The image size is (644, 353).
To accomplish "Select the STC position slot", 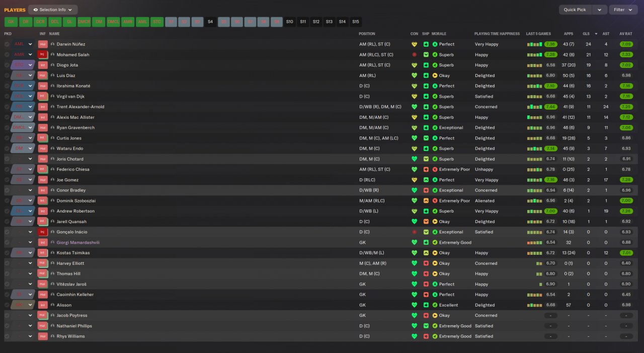I will click(157, 22).
